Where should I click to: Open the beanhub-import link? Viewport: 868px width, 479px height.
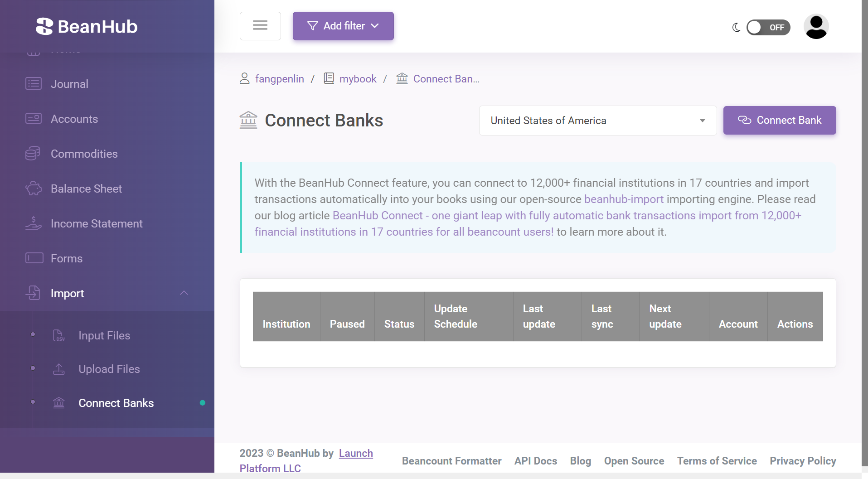[624, 199]
